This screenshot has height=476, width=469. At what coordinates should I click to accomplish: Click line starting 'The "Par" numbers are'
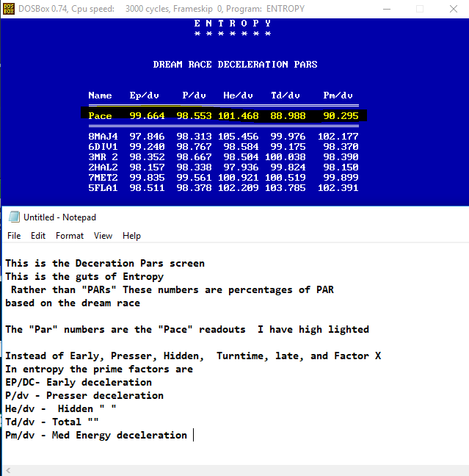pos(187,329)
